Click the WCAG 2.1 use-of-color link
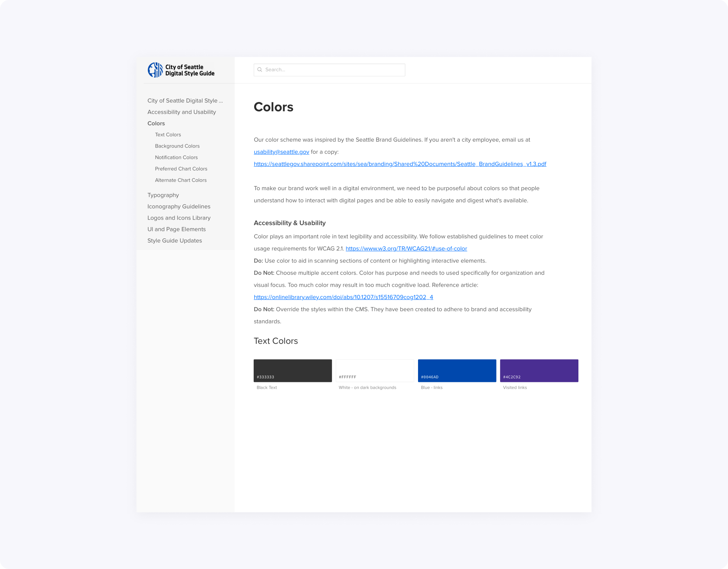728x569 pixels. click(x=407, y=248)
